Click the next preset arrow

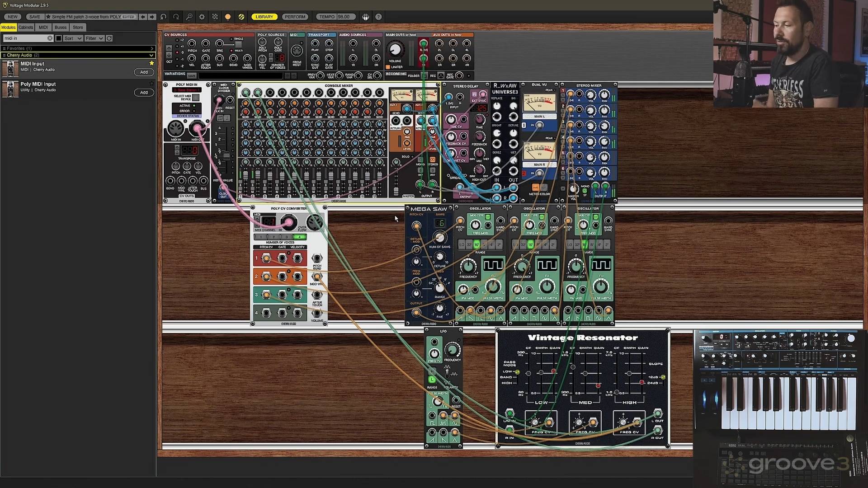click(152, 17)
